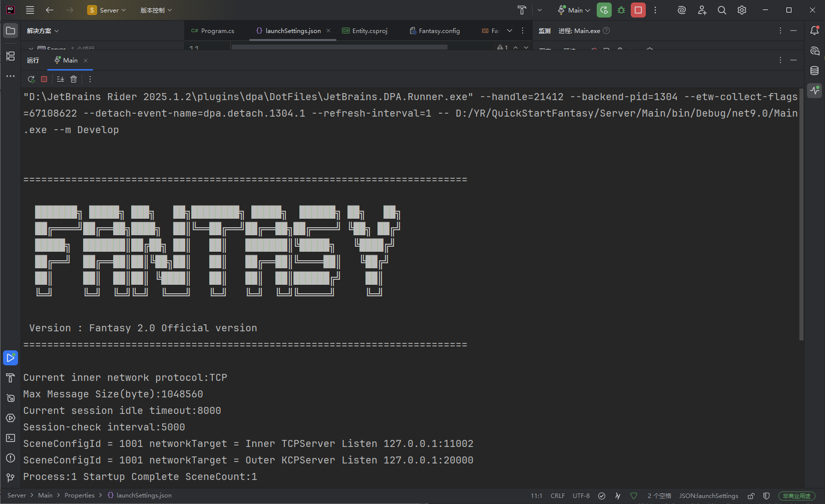
Task: Switch to the Program.cs editor tab
Action: tap(213, 31)
